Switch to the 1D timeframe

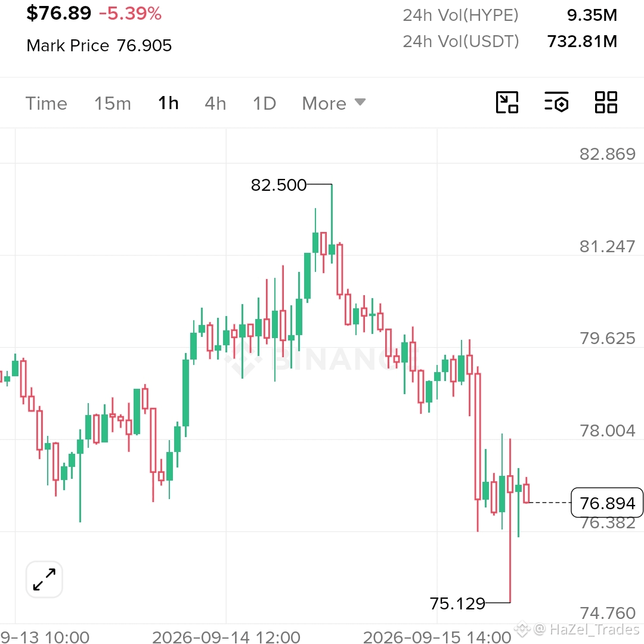[265, 103]
